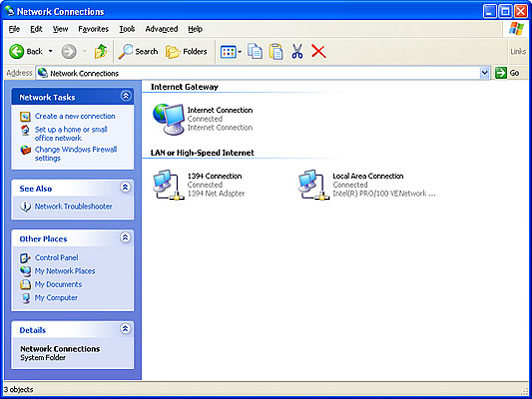532x399 pixels.
Task: Open the Views toolbar button
Action: click(228, 52)
